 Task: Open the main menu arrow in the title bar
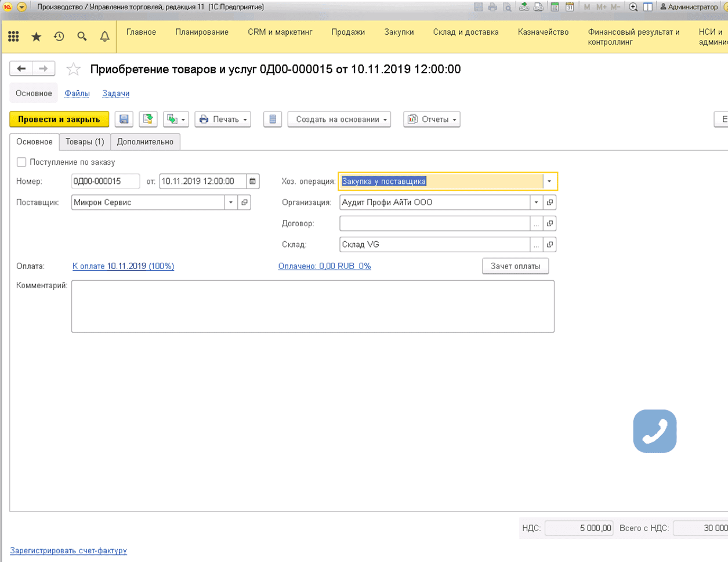coord(21,7)
